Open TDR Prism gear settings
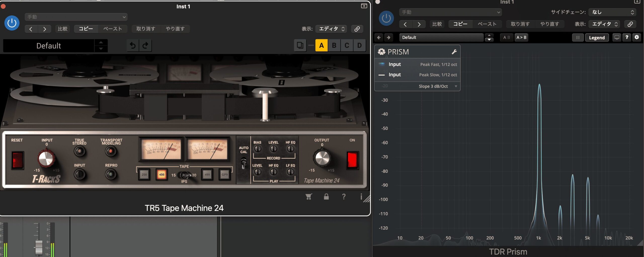Image resolution: width=644 pixels, height=257 pixels. coord(637,37)
